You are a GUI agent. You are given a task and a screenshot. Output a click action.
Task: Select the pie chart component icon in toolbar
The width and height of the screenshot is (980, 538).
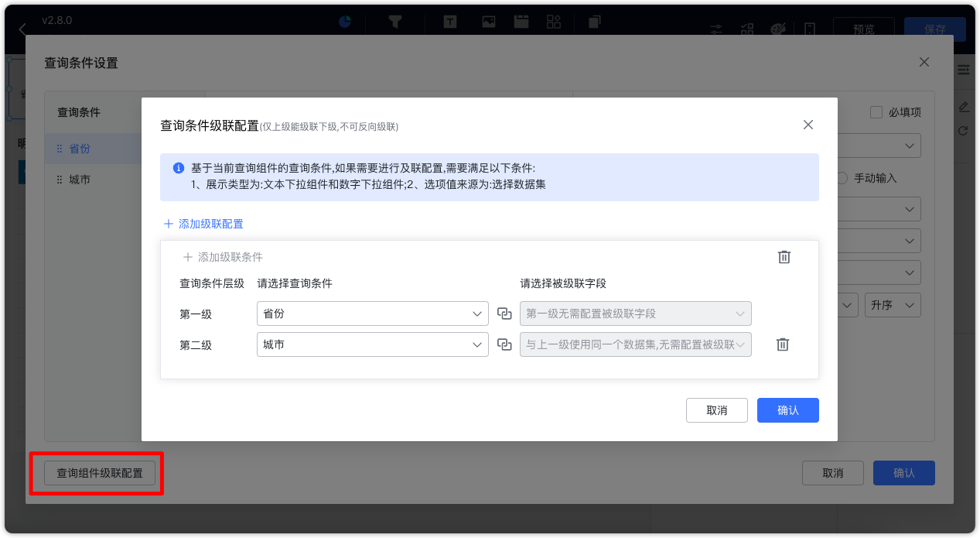pos(344,21)
